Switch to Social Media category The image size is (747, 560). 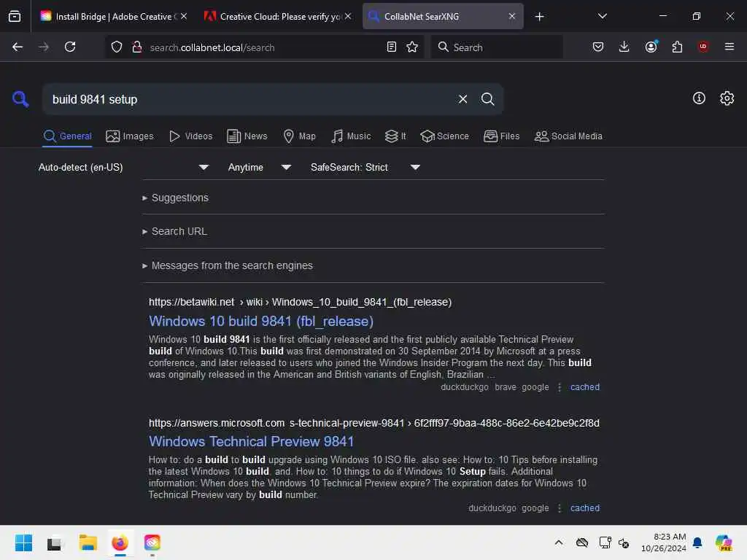(x=568, y=136)
